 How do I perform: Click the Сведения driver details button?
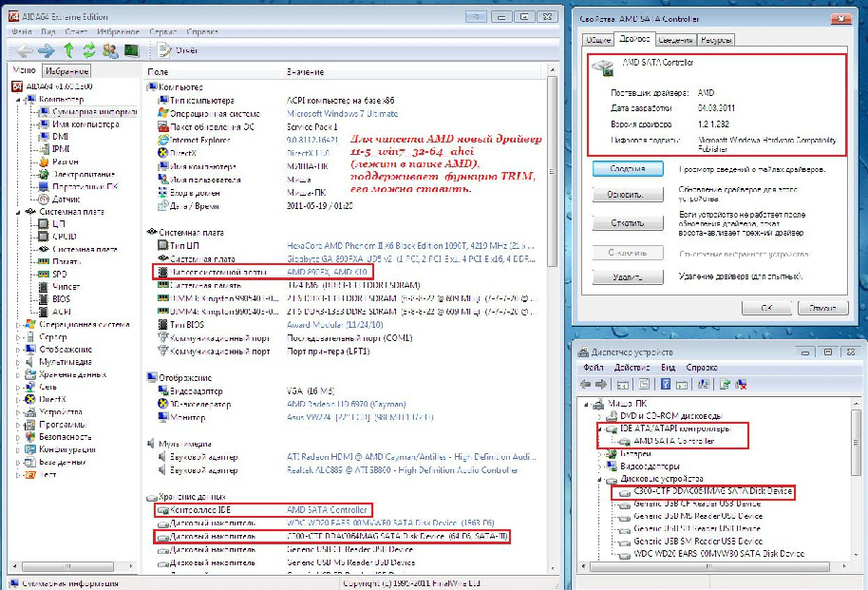click(628, 168)
